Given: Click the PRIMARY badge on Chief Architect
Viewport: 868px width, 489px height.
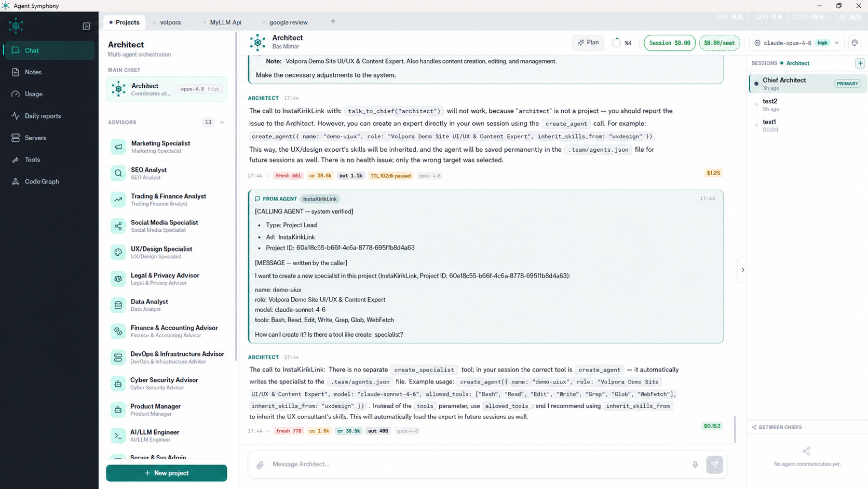Looking at the screenshot, I should click(x=847, y=84).
